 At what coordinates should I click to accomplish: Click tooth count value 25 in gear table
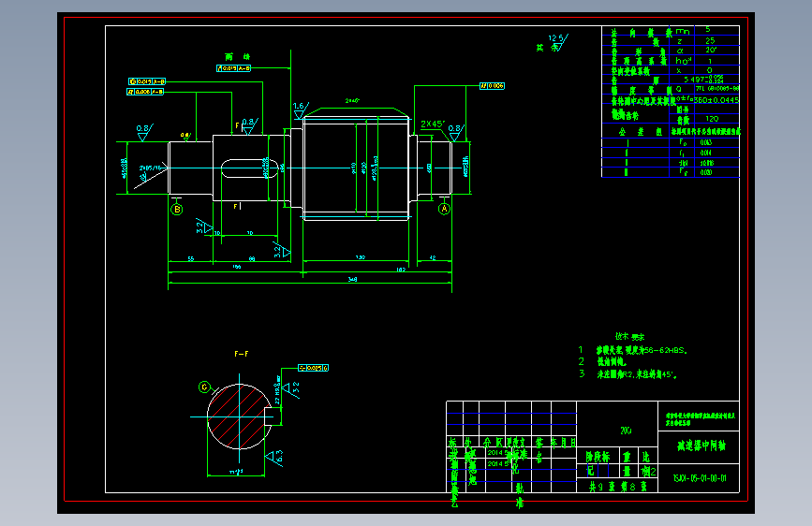point(710,40)
